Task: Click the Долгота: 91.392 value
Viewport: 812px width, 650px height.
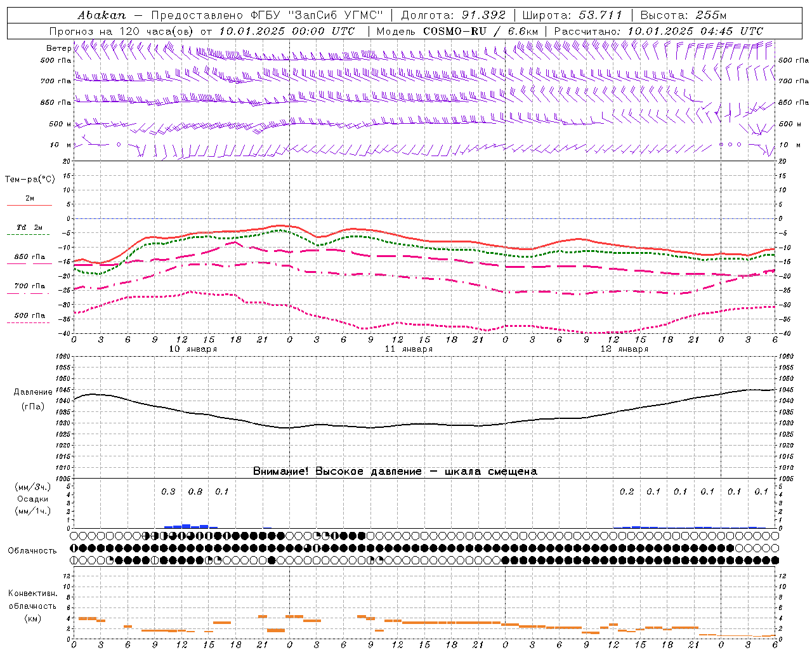Action: click(x=454, y=15)
